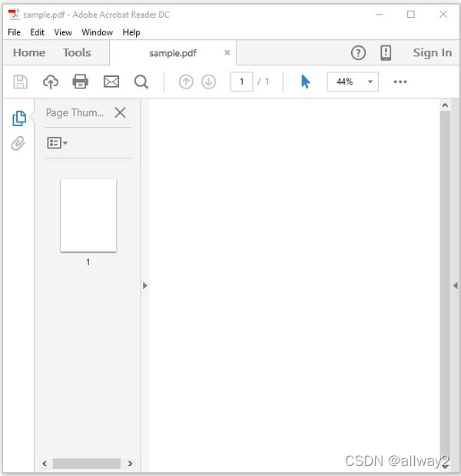
Task: Click thumbnails panel scroll left arrow
Action: (x=45, y=464)
